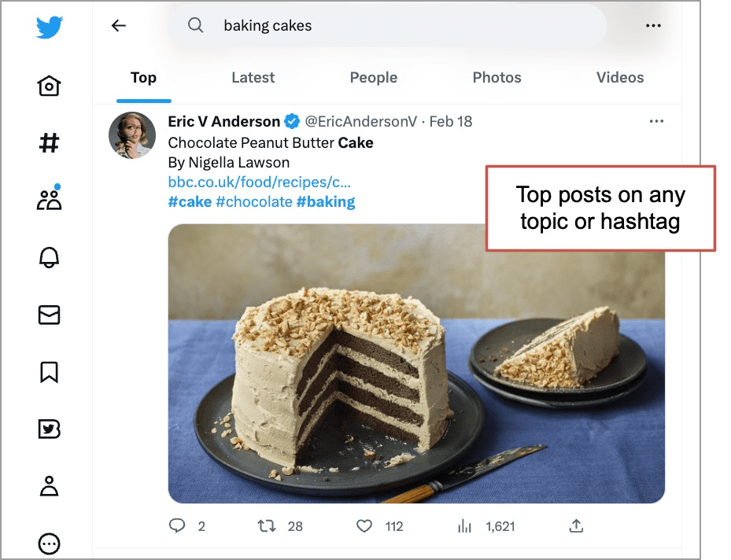
Task: Expand More options circle in sidebar
Action: (x=49, y=543)
